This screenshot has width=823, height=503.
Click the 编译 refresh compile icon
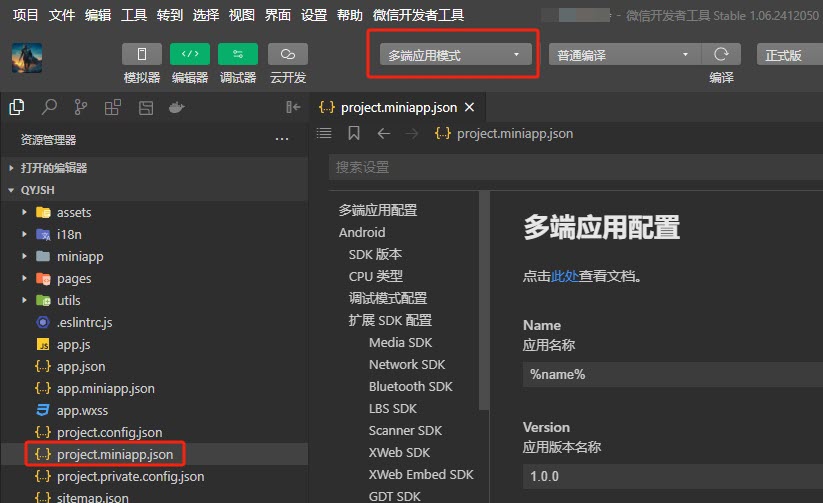(x=721, y=54)
